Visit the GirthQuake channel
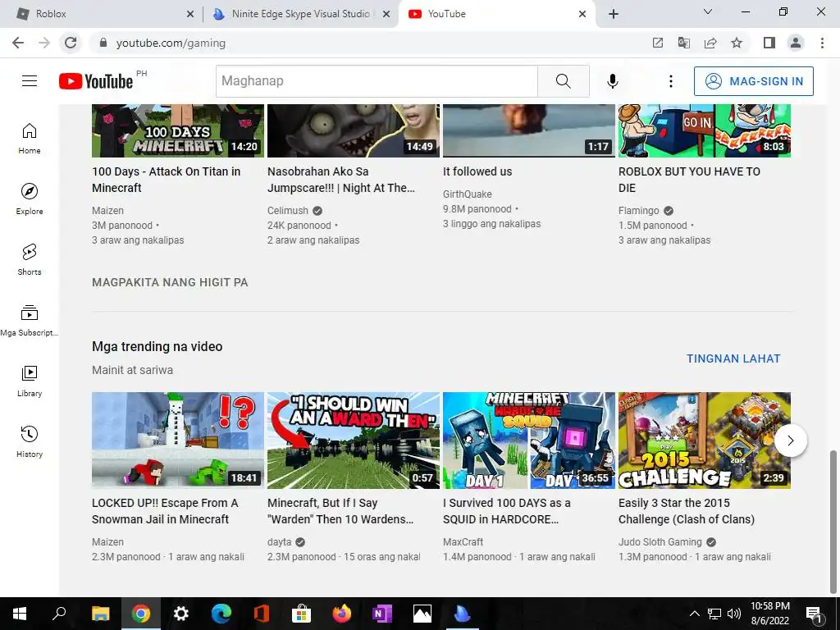The height and width of the screenshot is (630, 840). click(467, 194)
